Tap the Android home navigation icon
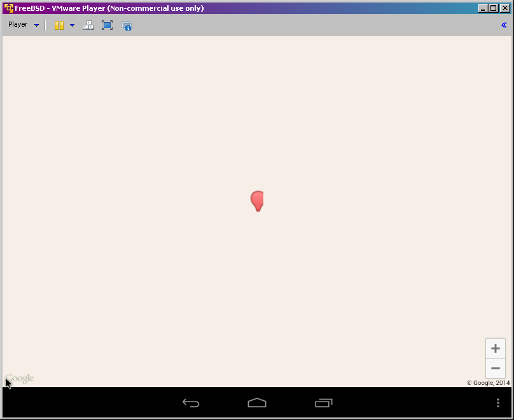Viewport: 514px width, 420px height. tap(257, 403)
